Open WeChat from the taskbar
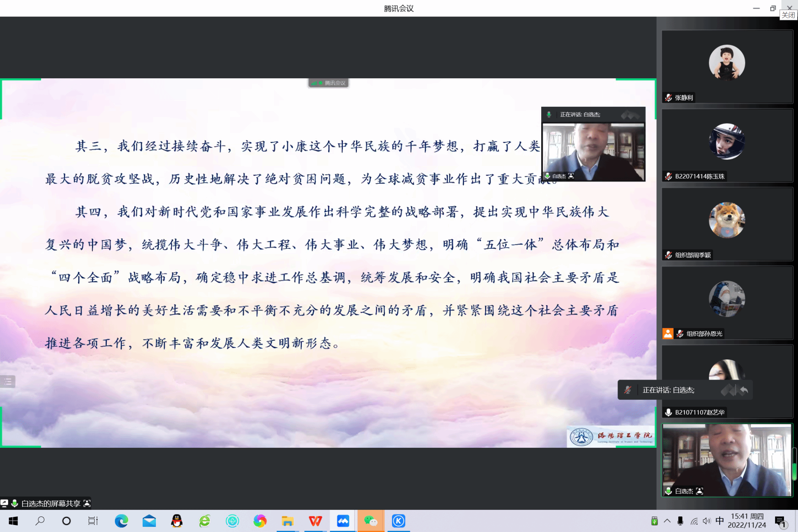Image resolution: width=798 pixels, height=532 pixels. pyautogui.click(x=371, y=521)
